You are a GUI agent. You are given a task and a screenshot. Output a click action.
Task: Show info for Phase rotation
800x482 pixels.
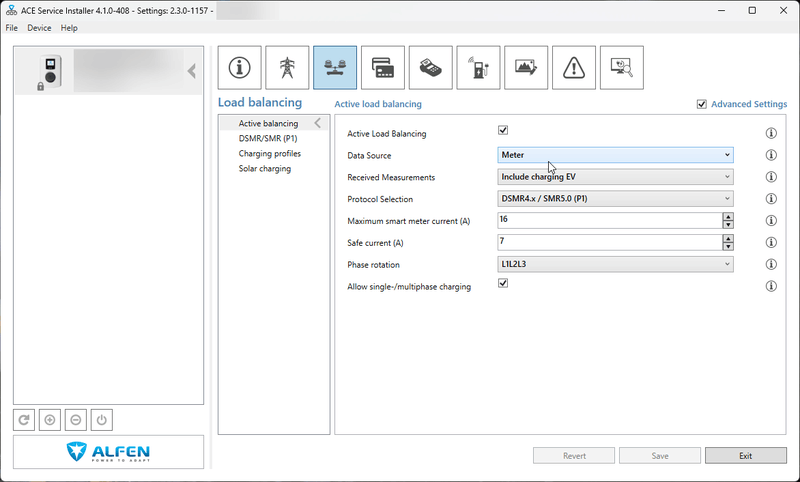tap(771, 264)
